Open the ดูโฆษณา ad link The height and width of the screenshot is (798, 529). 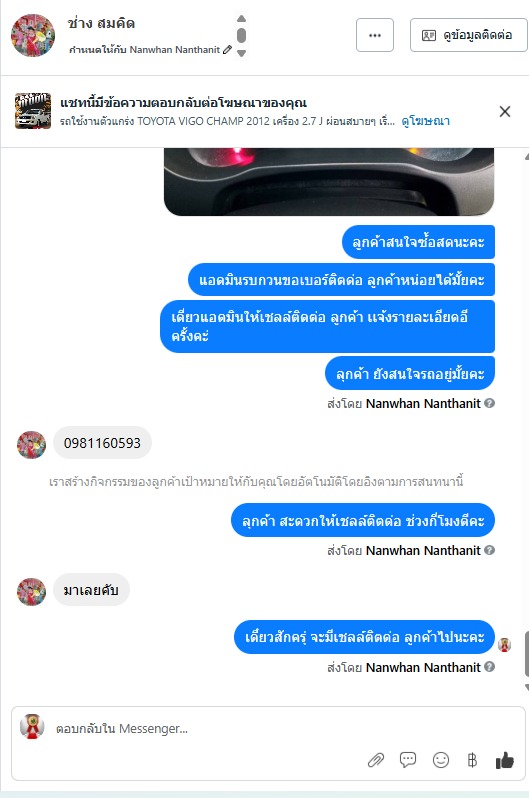click(x=426, y=121)
